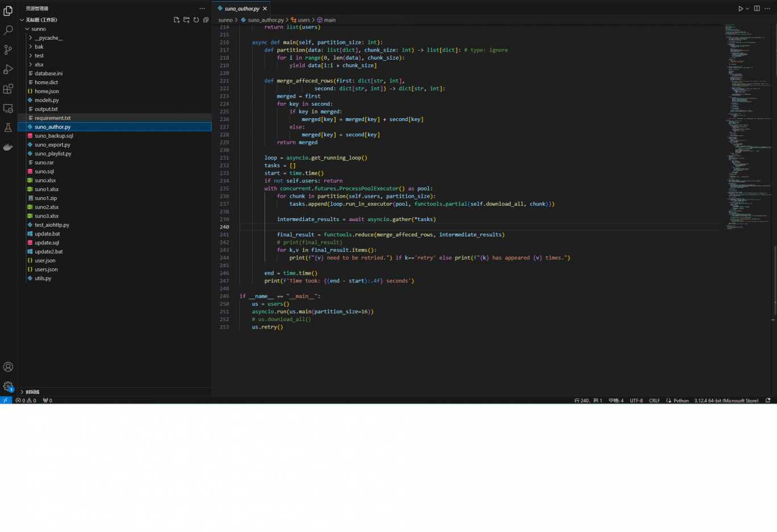Click the remote window indicator in status bar
This screenshot has width=777, height=532.
click(x=5, y=400)
